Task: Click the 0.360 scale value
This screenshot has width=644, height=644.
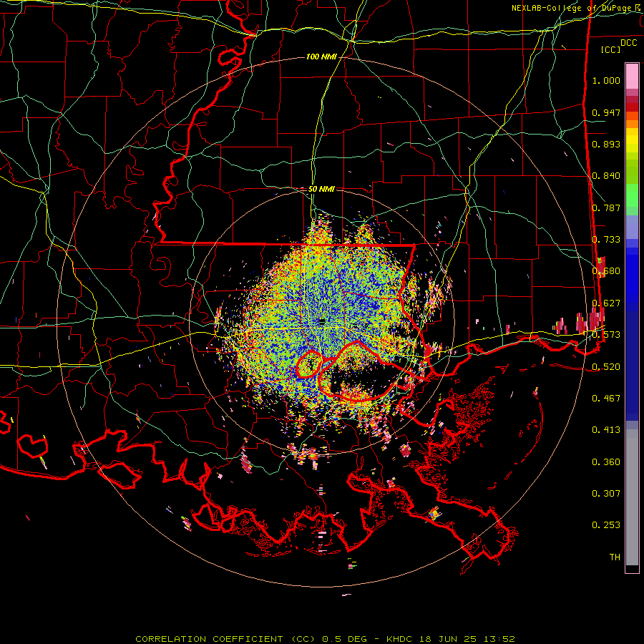Action: coord(606,462)
